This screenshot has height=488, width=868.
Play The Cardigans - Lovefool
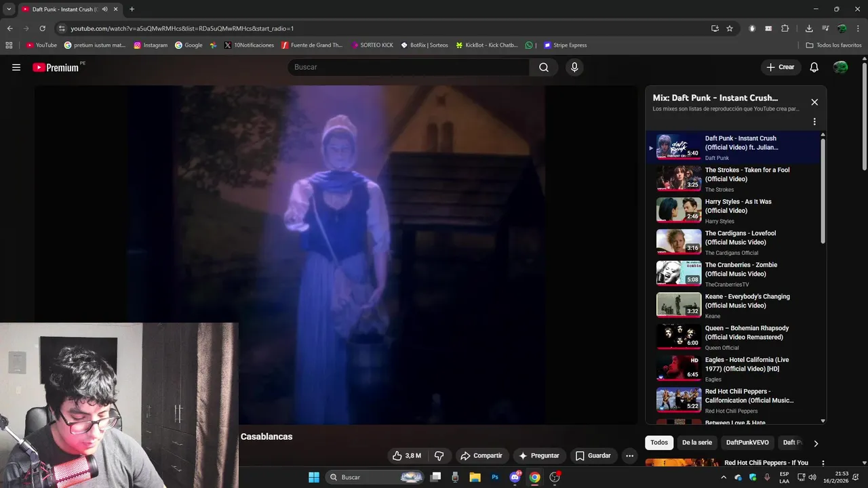click(734, 242)
